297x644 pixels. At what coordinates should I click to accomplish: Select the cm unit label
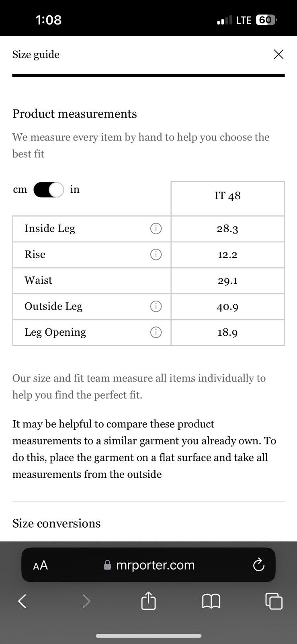20,190
